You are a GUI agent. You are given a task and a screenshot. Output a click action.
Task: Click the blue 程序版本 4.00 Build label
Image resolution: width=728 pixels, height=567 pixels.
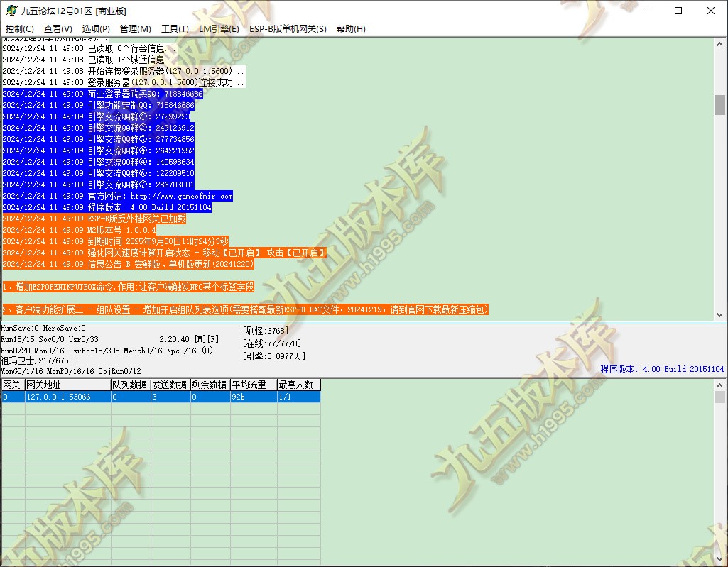pyautogui.click(x=662, y=369)
